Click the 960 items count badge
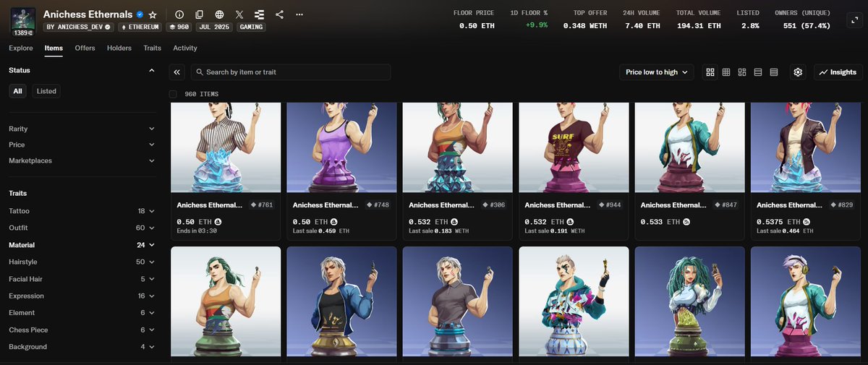Screen dimensions: 868x365 (x=179, y=27)
